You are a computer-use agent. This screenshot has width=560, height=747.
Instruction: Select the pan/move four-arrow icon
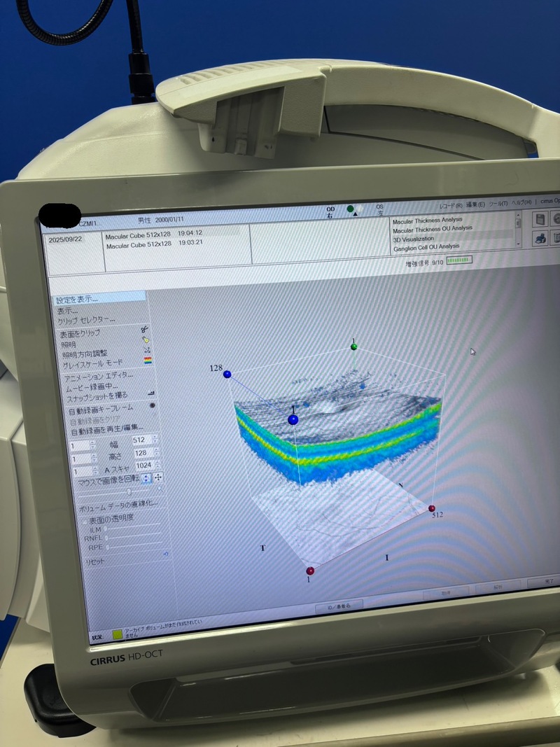158,477
